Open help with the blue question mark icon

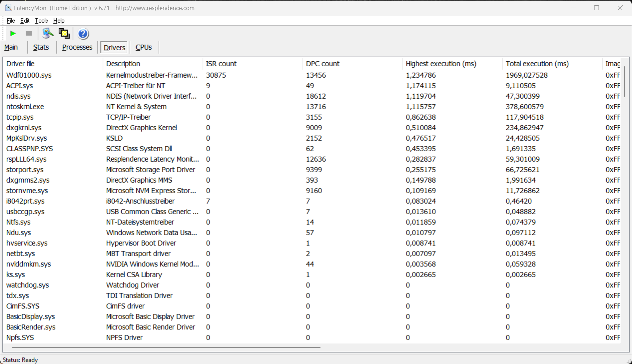click(83, 33)
